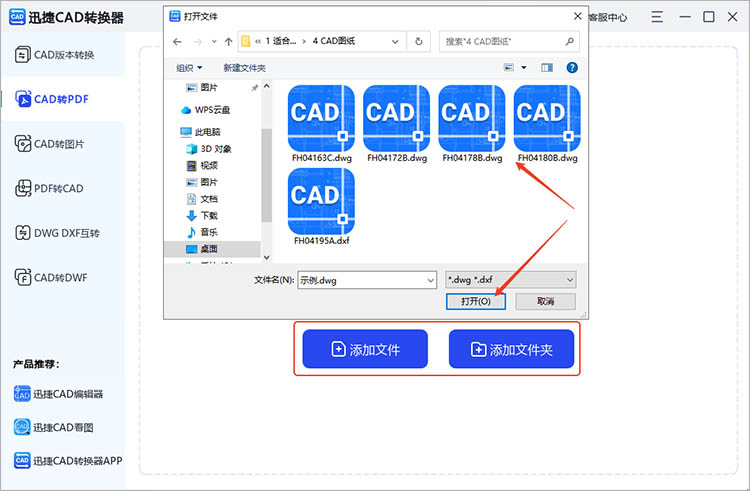
Task: Toggle the preview pane icon
Action: 547,67
